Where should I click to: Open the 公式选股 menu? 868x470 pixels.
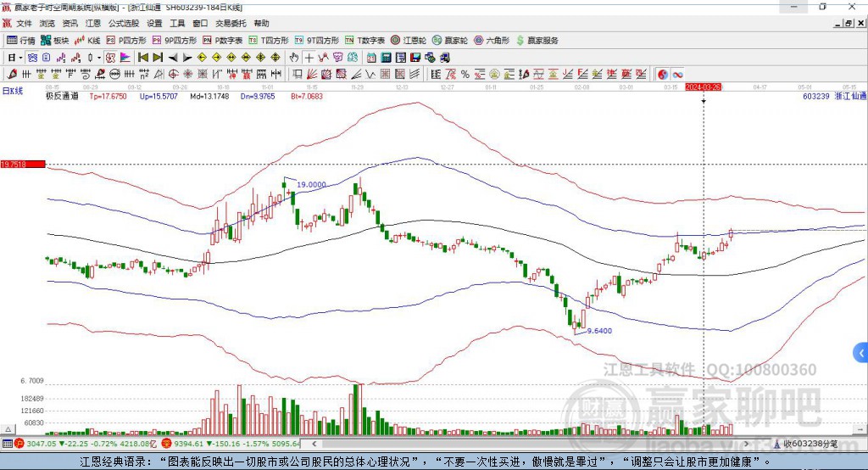(124, 23)
